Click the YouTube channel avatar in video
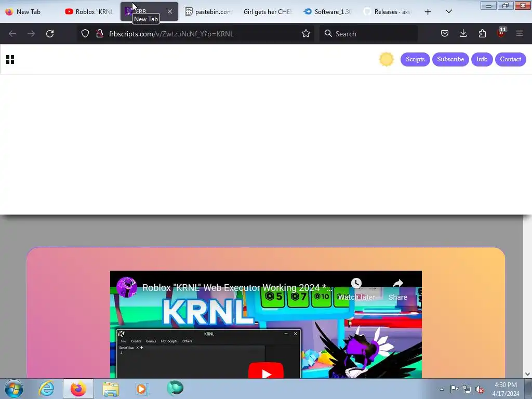 pos(127,287)
